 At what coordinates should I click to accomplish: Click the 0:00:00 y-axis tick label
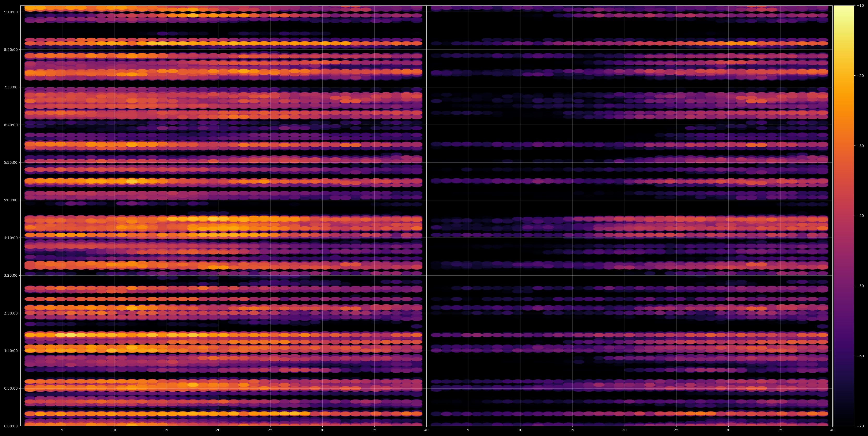click(11, 426)
